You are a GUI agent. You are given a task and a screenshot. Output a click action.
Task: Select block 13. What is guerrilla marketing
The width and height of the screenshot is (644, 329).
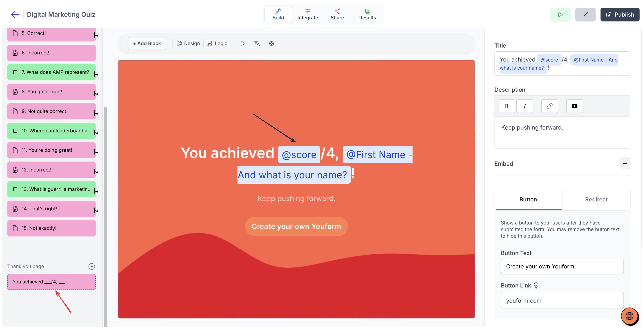point(51,189)
